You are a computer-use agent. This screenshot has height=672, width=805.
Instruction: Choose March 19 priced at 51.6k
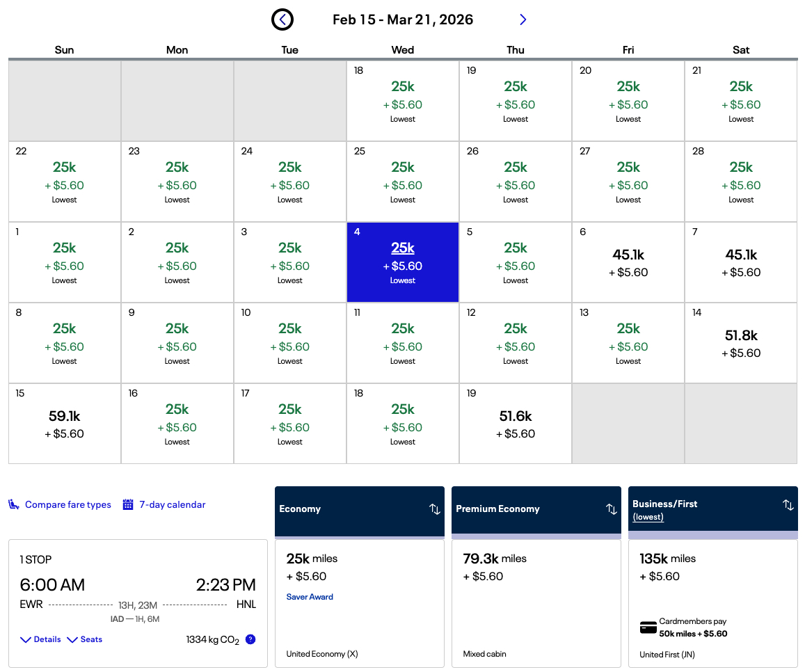click(x=515, y=424)
